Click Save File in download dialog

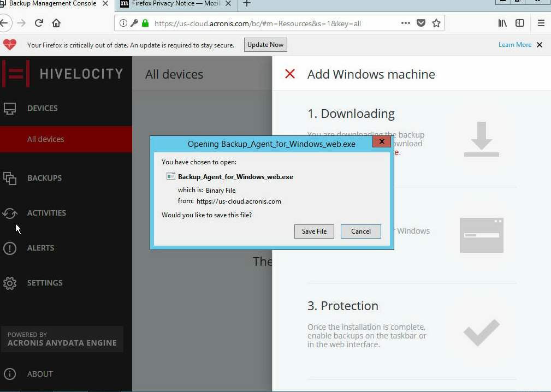coord(314,231)
